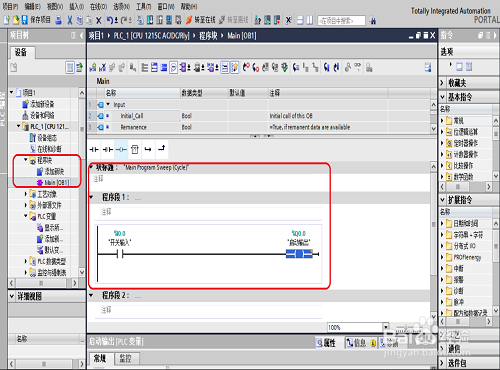Expand the 通信 Communication section
This screenshot has width=500, height=370.
pyautogui.click(x=443, y=349)
